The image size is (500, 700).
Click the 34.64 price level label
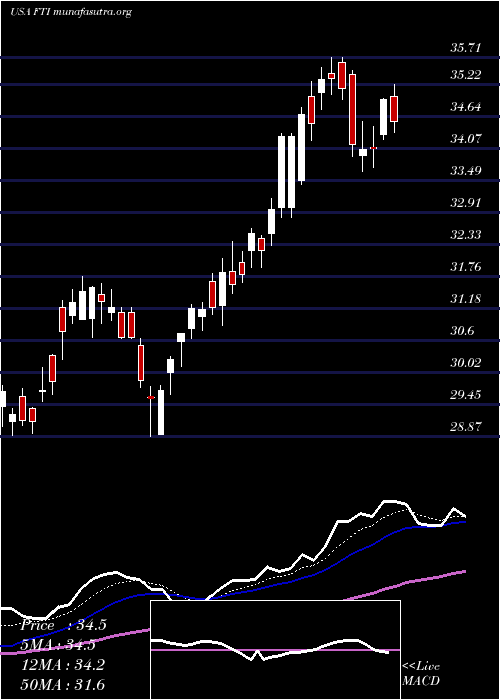point(466,107)
